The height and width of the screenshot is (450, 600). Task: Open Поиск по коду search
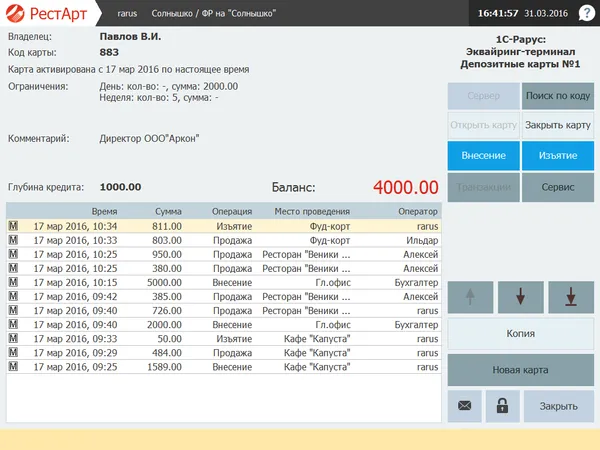click(558, 95)
